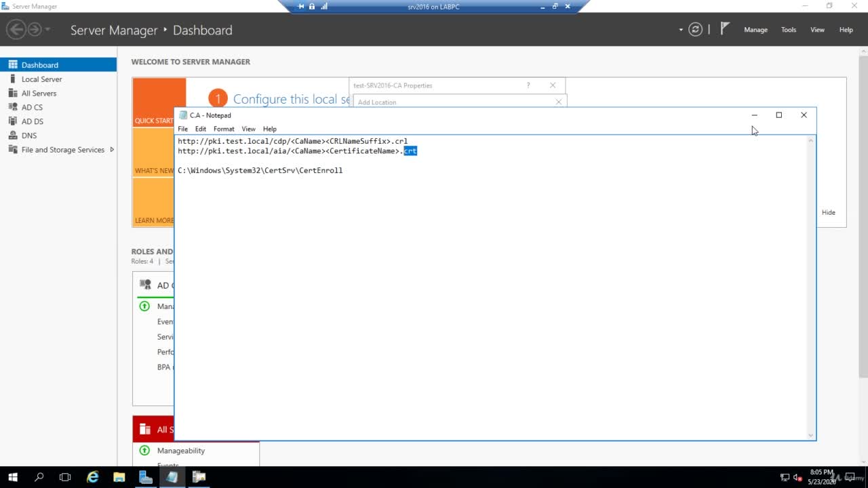Image resolution: width=868 pixels, height=488 pixels.
Task: Minimize the VM connection bar
Action: (543, 6)
